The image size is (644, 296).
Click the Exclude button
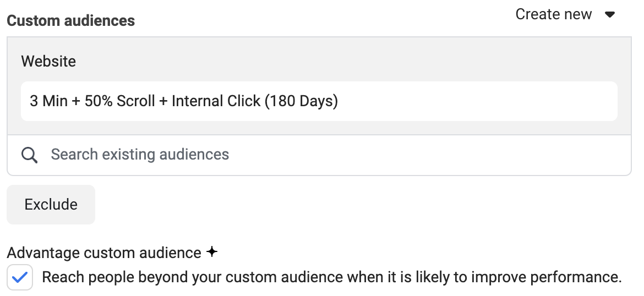[x=51, y=205]
